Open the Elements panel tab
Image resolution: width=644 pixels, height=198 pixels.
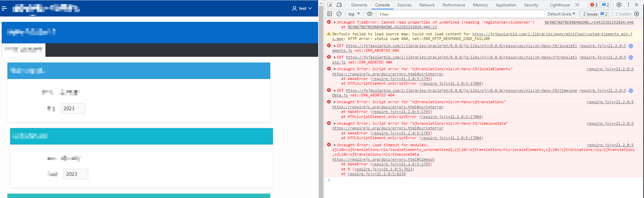tap(359, 5)
